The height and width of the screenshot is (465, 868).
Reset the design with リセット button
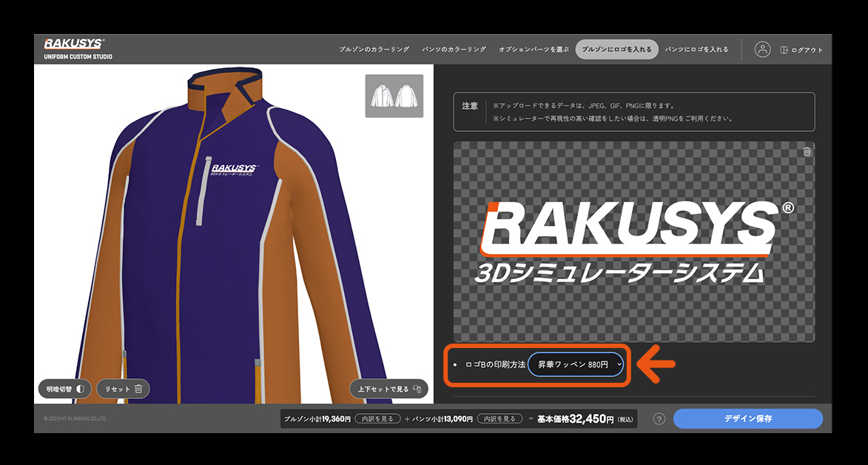pos(123,389)
